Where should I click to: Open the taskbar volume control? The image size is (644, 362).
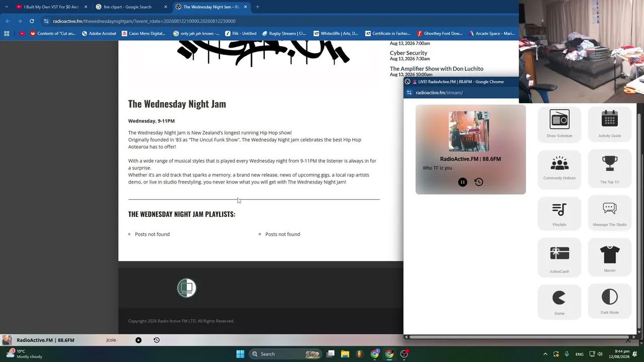[x=600, y=354]
